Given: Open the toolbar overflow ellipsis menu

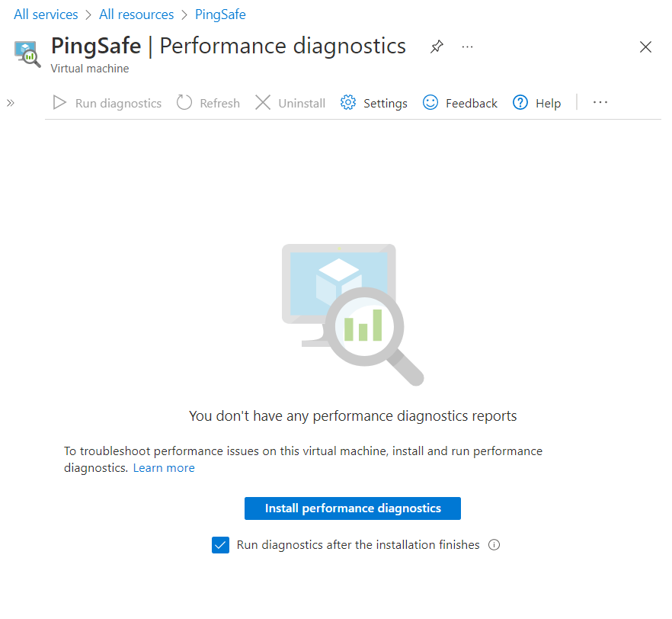Looking at the screenshot, I should [600, 103].
